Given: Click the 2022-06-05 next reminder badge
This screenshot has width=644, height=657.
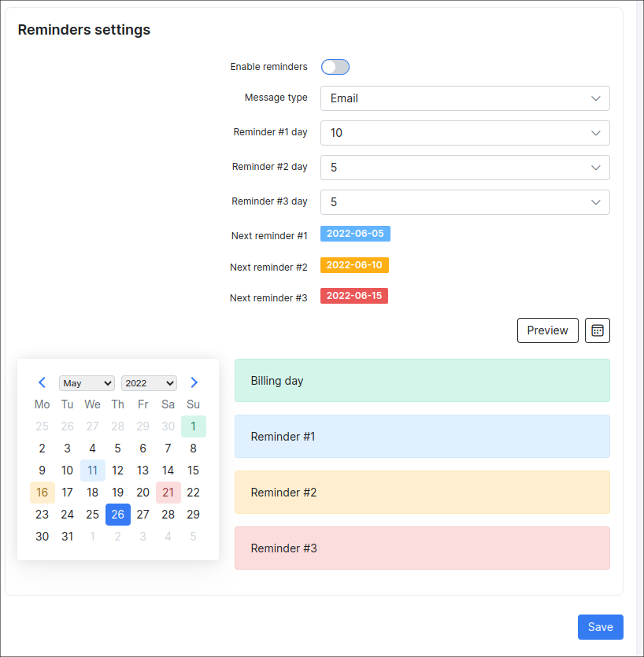Looking at the screenshot, I should pos(354,234).
